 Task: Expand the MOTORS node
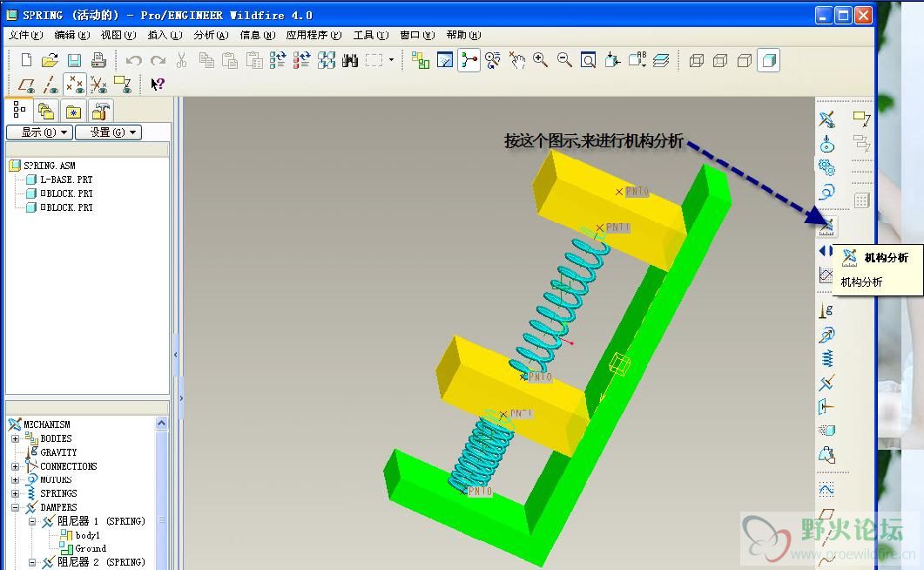(16, 480)
